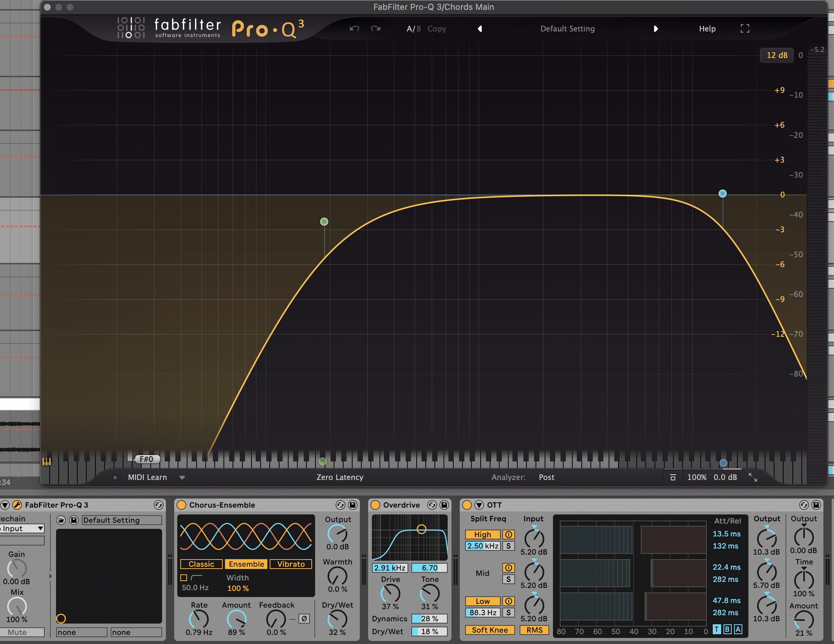This screenshot has width=834, height=644.
Task: Open the Default Setting preset menu in Pro-Q 3
Action: click(567, 29)
